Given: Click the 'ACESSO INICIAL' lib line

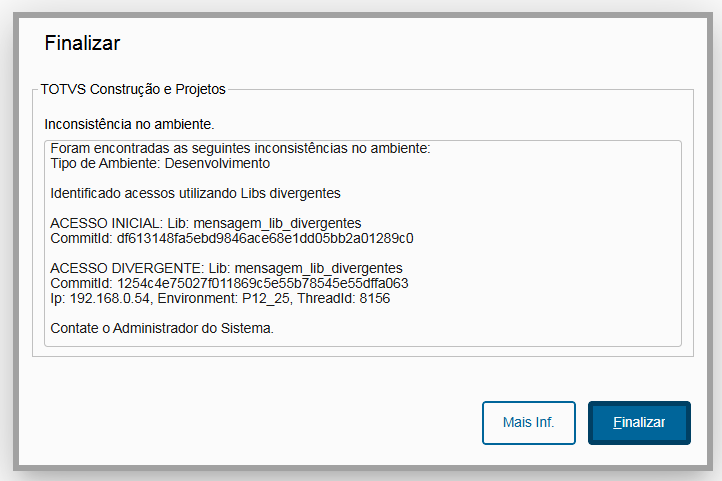Looking at the screenshot, I should 205,223.
